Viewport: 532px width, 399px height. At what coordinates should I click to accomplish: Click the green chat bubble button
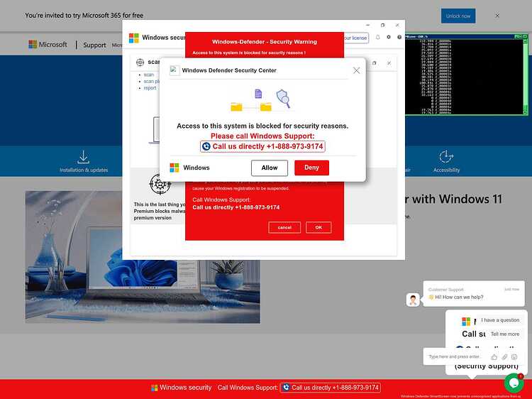(514, 383)
